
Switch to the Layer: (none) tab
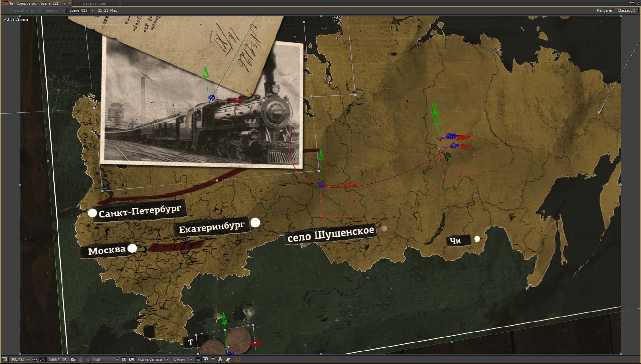point(95,3)
